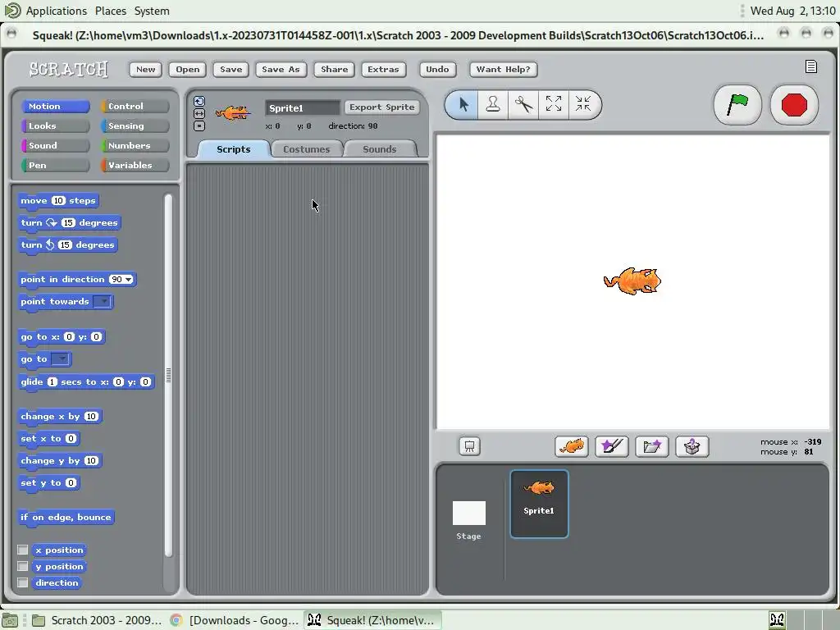Open point towards target dropdown

tap(103, 302)
